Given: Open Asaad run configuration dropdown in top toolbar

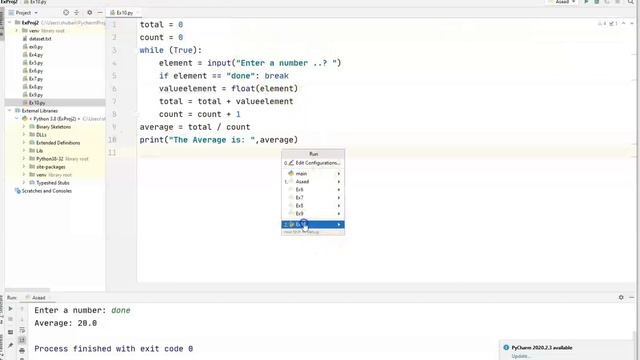Looking at the screenshot, I should coord(562,2).
